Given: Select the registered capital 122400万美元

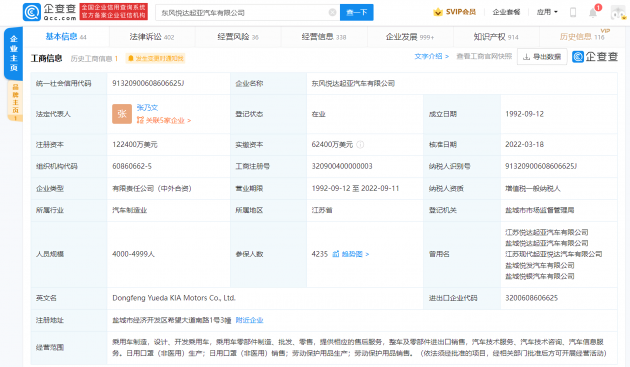Looking at the screenshot, I should [135, 145].
